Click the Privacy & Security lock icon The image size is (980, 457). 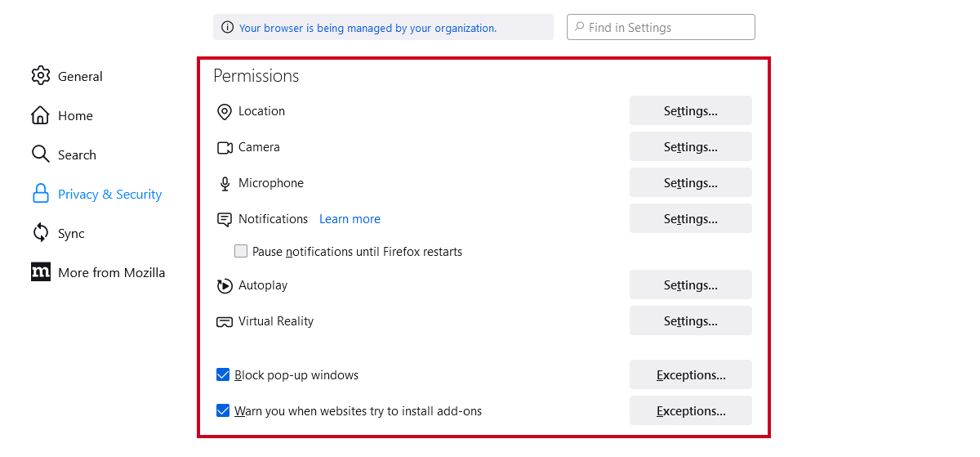point(41,194)
